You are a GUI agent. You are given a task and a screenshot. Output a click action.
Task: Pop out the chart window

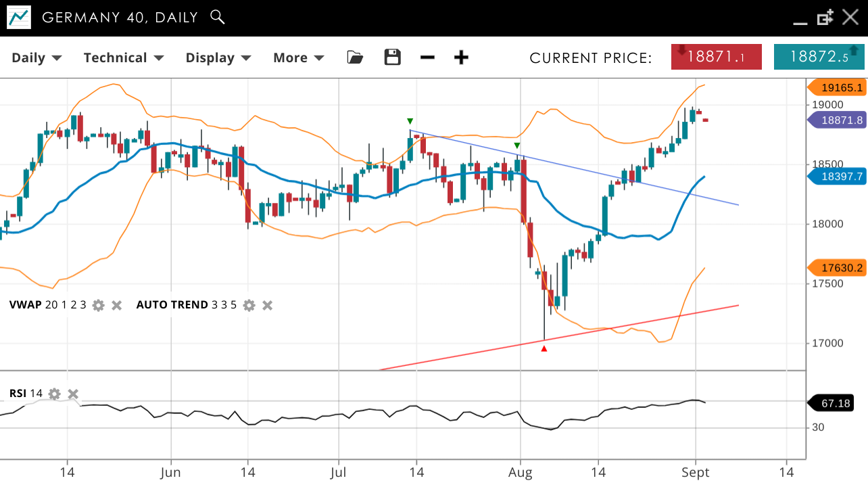(x=825, y=18)
